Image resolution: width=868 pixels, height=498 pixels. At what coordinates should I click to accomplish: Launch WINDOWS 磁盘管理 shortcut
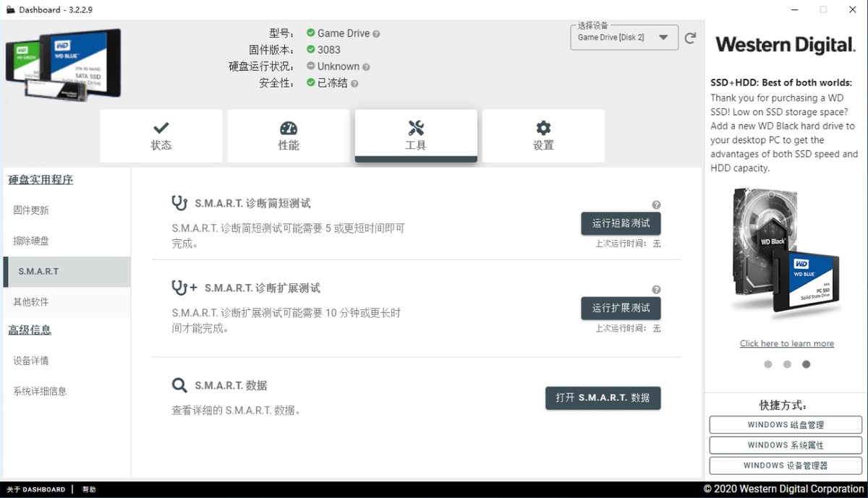(786, 425)
